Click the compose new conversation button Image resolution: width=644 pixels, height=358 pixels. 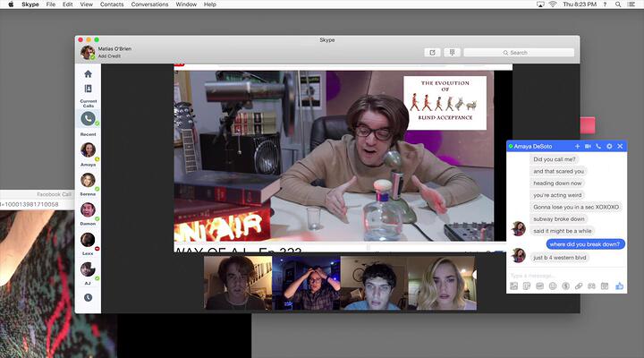pyautogui.click(x=433, y=53)
